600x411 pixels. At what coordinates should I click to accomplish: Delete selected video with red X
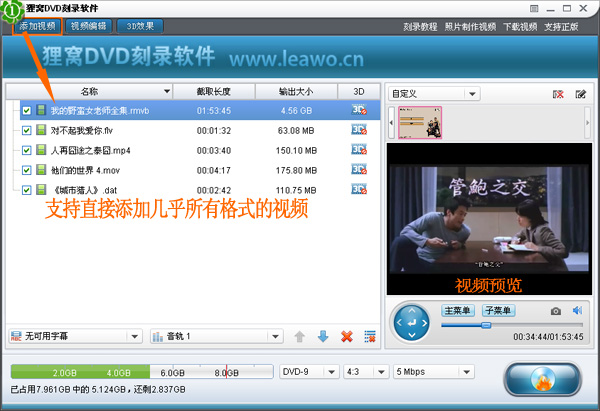click(347, 337)
